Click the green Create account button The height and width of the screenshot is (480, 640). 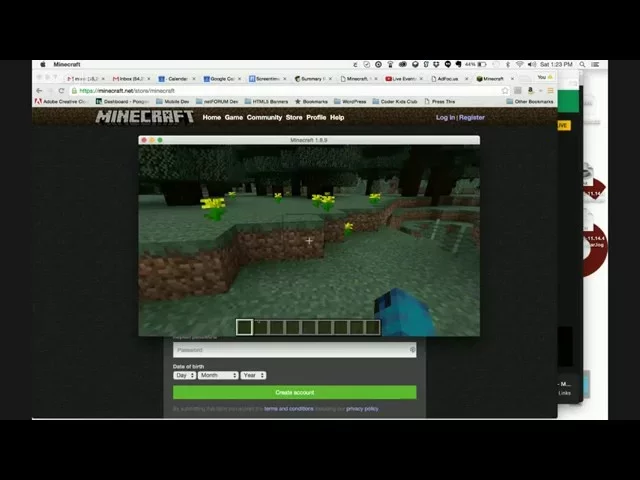(294, 392)
